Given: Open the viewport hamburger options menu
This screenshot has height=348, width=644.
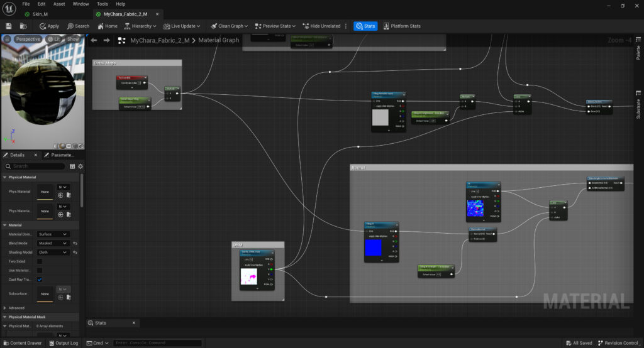Looking at the screenshot, I should click(7, 39).
